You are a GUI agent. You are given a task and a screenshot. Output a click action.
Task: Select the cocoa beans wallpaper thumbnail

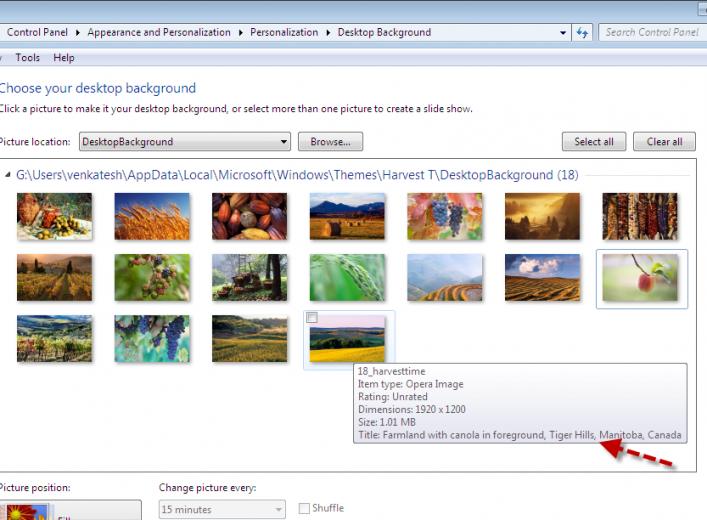(x=249, y=216)
